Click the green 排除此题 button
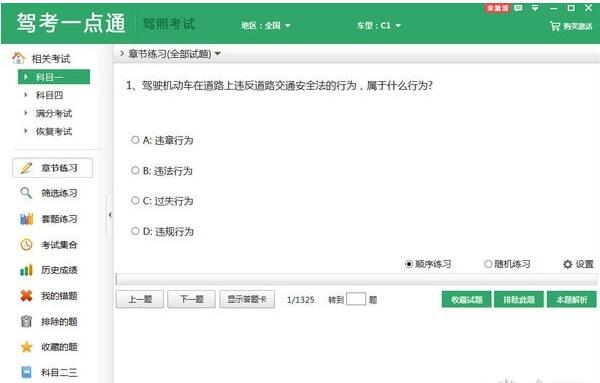The image size is (600, 383). click(x=519, y=299)
